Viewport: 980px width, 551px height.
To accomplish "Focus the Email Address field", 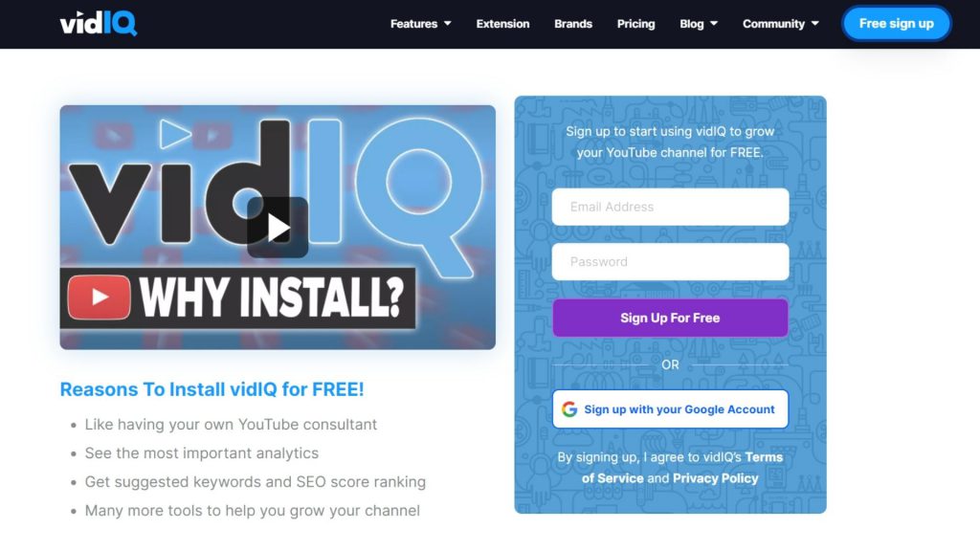I will (x=670, y=207).
